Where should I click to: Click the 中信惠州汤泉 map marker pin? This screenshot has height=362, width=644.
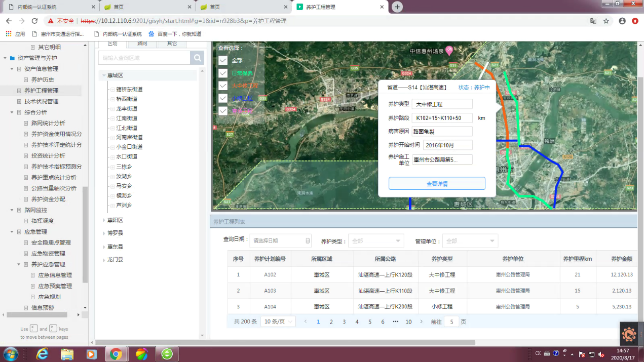[x=449, y=50]
